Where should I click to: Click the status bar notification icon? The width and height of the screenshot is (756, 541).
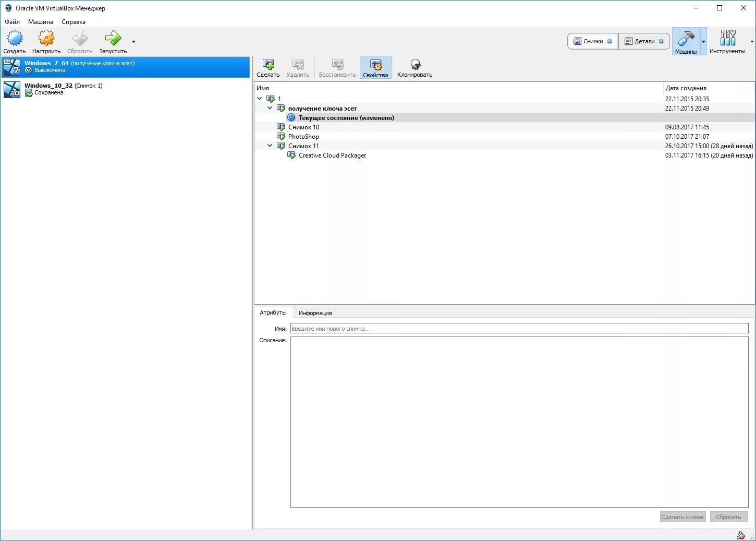pos(740,535)
